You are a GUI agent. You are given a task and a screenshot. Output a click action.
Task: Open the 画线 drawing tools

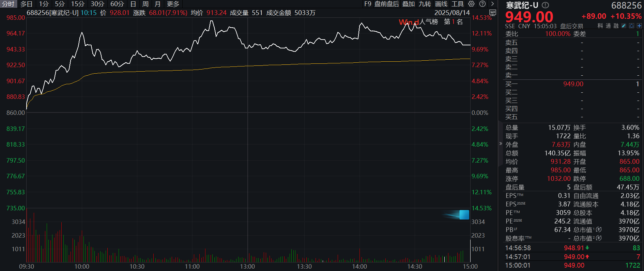coord(441,4)
